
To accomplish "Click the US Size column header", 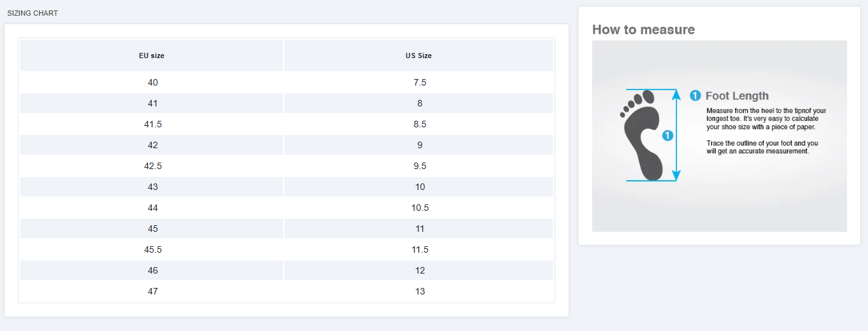I will tap(418, 55).
